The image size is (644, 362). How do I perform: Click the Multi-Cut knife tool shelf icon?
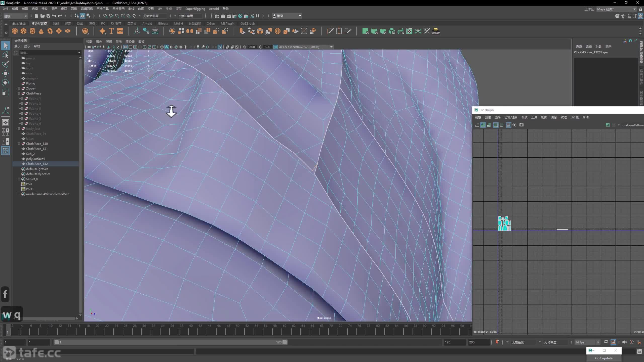(330, 31)
